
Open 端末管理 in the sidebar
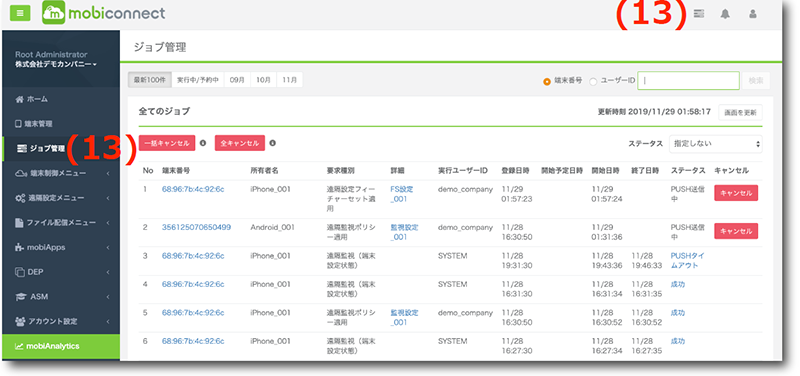click(61, 123)
